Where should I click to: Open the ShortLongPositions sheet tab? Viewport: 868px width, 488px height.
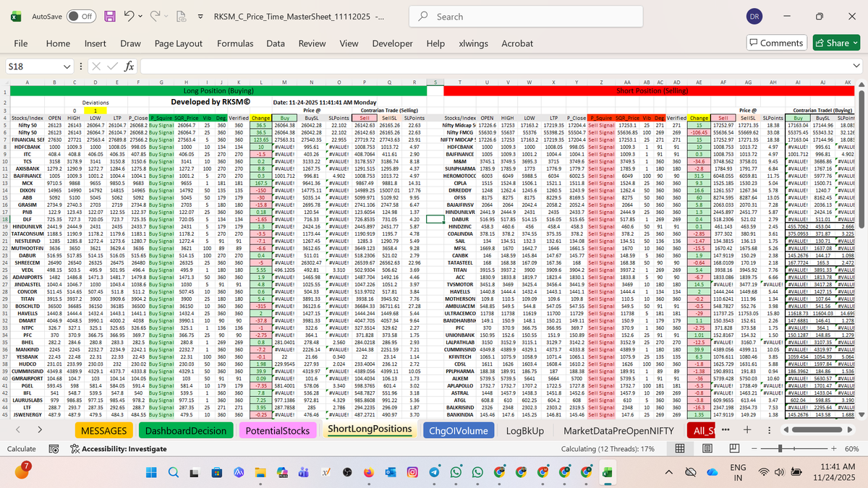[369, 429]
